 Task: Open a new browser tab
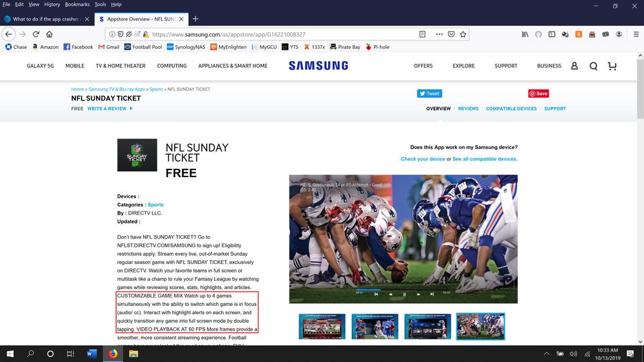pos(195,19)
